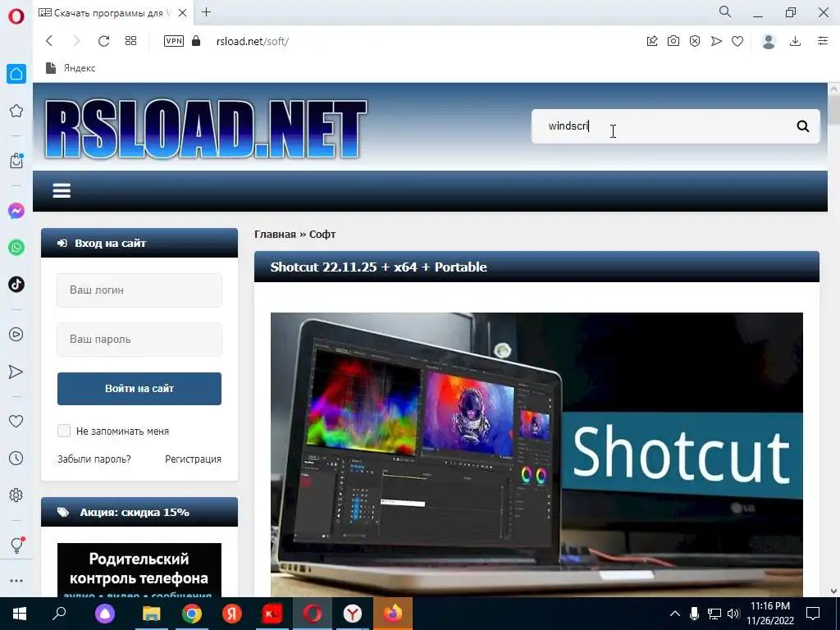Click the Войти на сайт button
The width and height of the screenshot is (840, 630).
[x=139, y=388]
